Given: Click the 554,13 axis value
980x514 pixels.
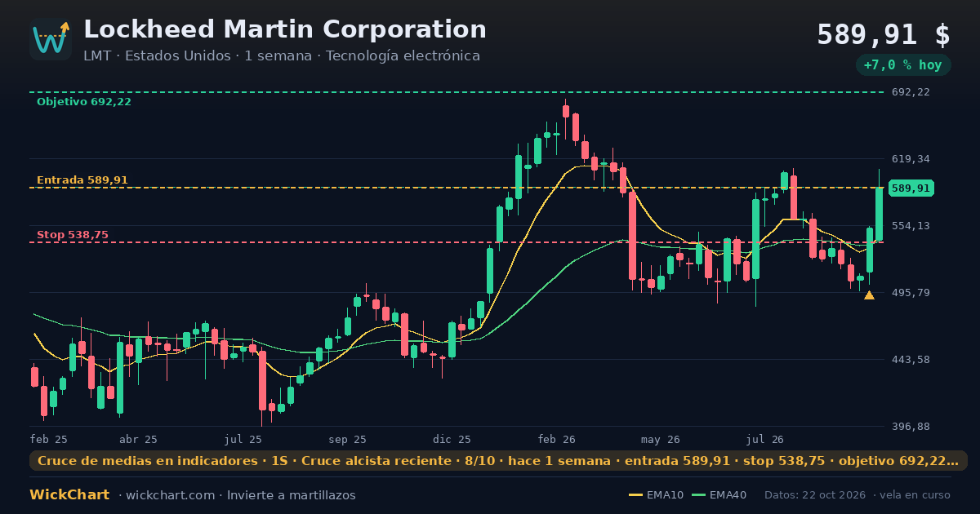Looking at the screenshot, I should pos(911,225).
